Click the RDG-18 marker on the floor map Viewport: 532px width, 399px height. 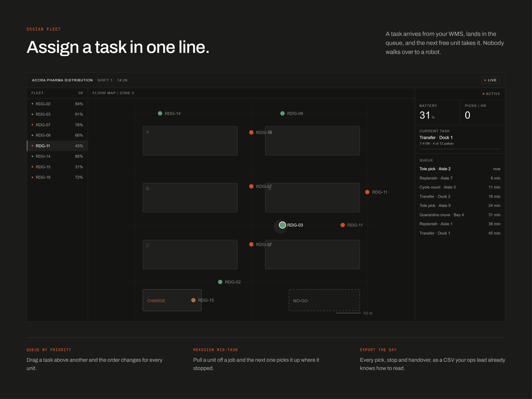click(x=251, y=132)
